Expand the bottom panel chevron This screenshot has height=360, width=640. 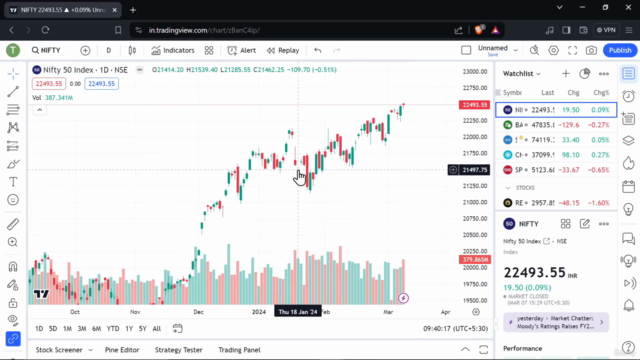point(465,349)
